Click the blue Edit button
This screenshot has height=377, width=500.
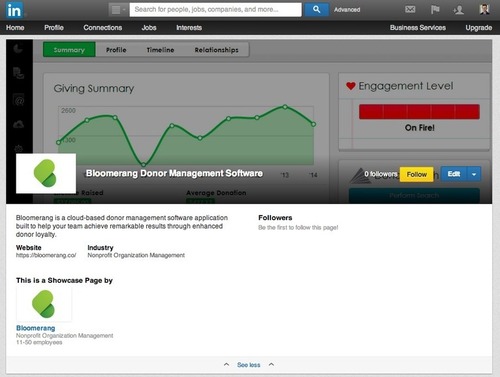point(454,174)
